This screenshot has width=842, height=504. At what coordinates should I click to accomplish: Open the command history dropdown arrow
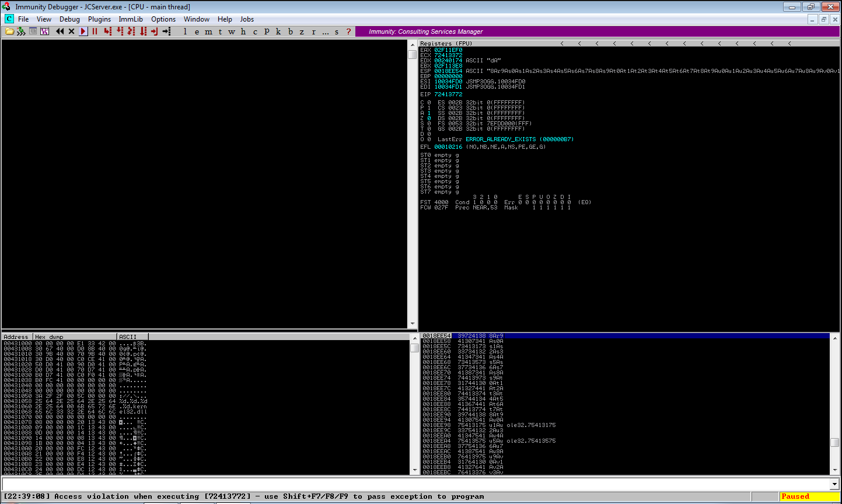835,484
